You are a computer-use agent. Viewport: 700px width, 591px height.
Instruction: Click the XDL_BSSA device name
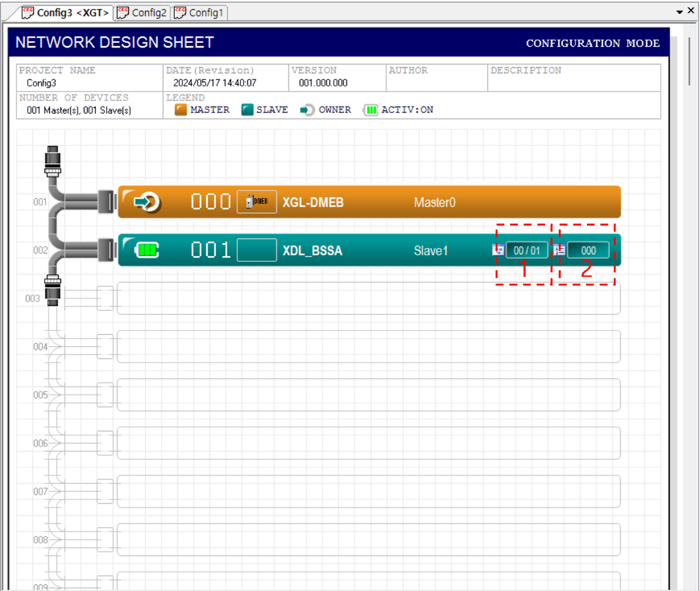point(313,250)
